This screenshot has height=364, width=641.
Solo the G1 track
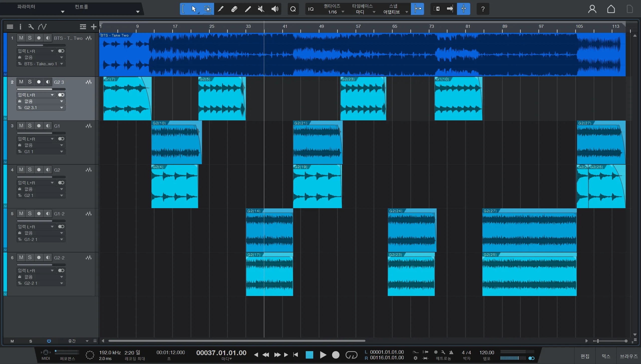point(30,126)
